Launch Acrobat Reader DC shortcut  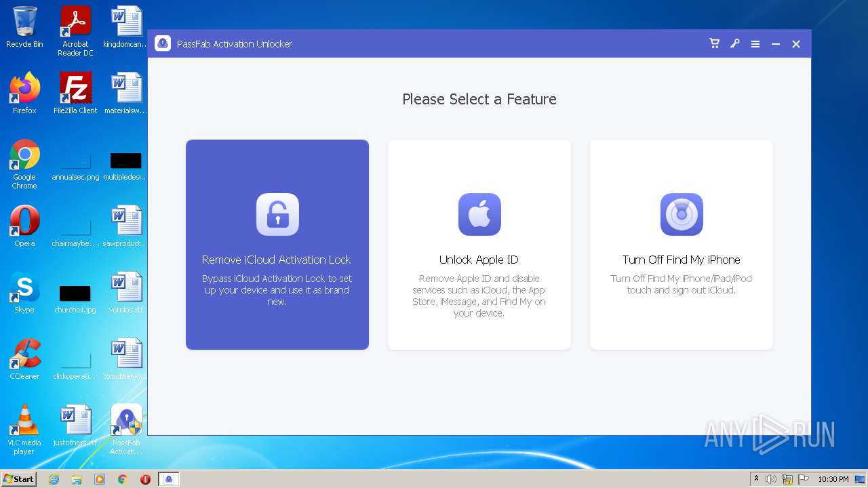[x=75, y=31]
